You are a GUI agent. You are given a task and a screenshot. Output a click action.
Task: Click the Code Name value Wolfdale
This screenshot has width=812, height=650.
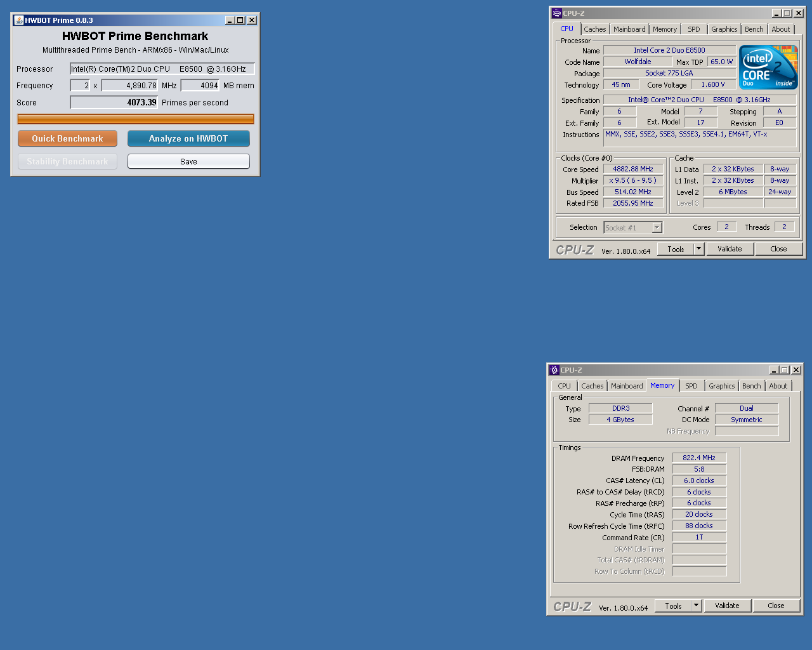point(638,62)
